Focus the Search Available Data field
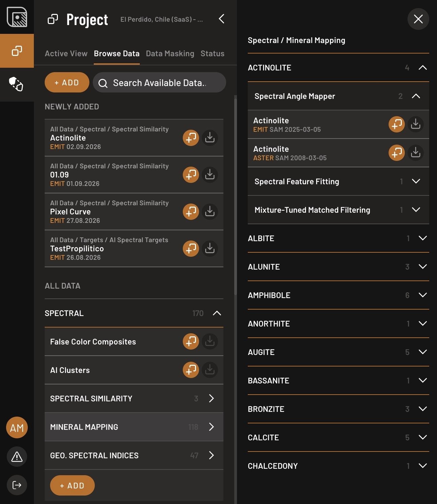437x504 pixels. click(159, 82)
